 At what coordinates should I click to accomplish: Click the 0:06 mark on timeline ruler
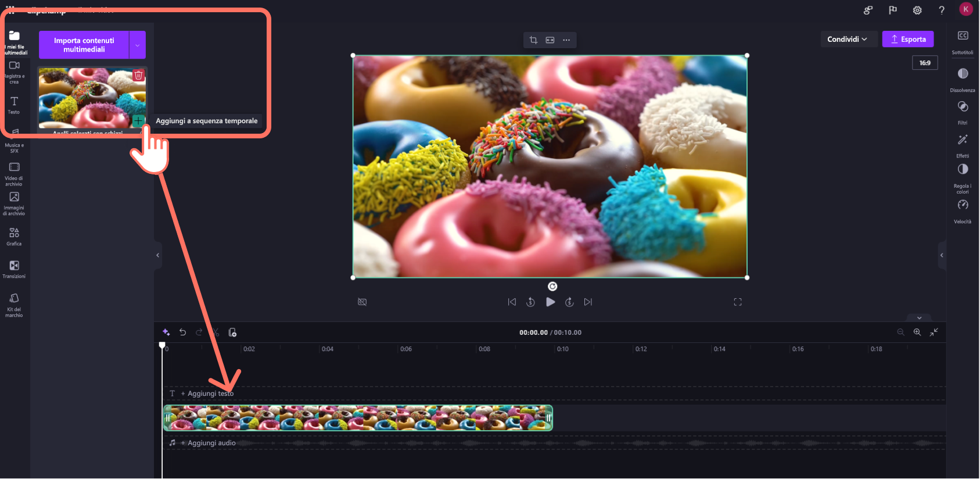(x=406, y=349)
